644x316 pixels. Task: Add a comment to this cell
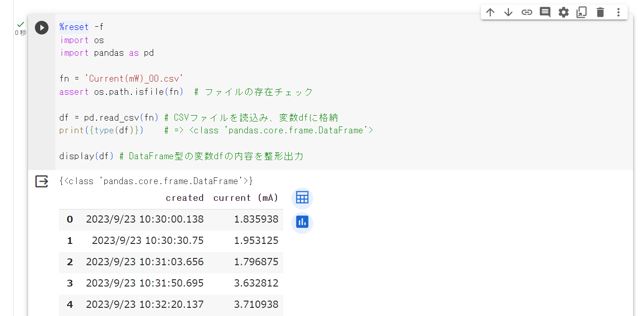[545, 12]
